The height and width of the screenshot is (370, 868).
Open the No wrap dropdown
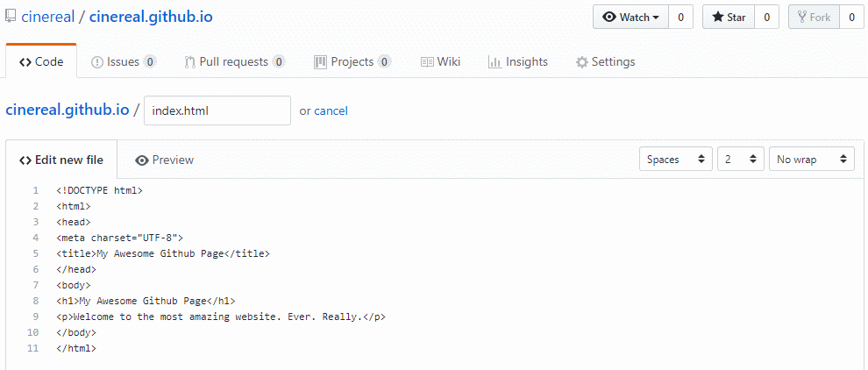point(812,159)
